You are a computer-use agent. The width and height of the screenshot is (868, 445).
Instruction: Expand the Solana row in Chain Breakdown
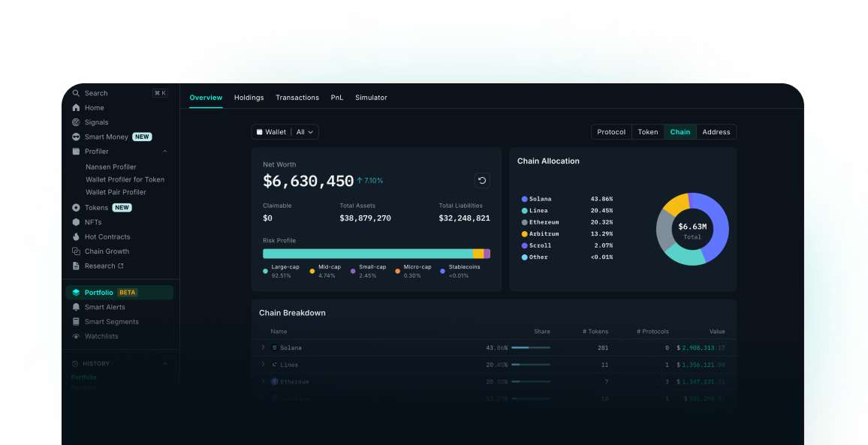(x=263, y=347)
